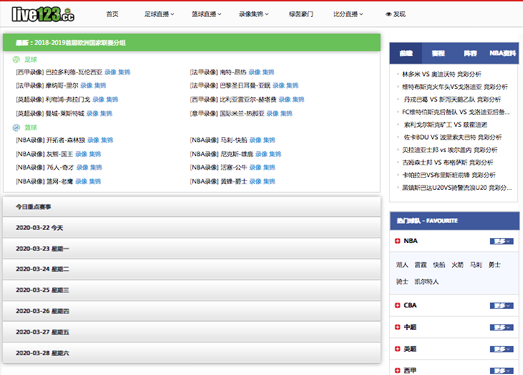The height and width of the screenshot is (375, 523).
Task: Expand the 2020-03-25 星期三 schedule row
Action: 192,290
